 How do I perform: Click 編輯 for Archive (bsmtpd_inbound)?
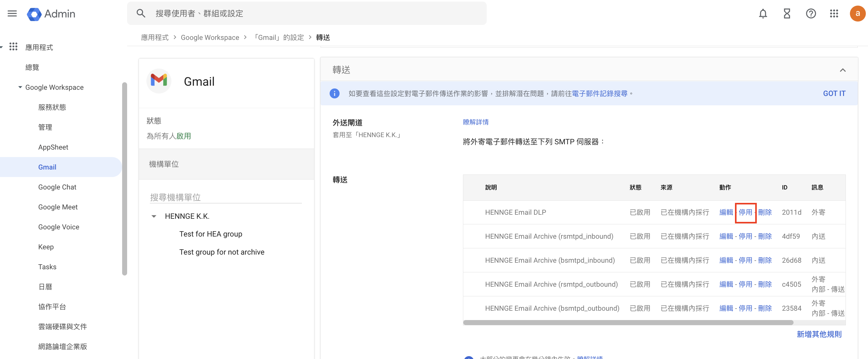[726, 260]
